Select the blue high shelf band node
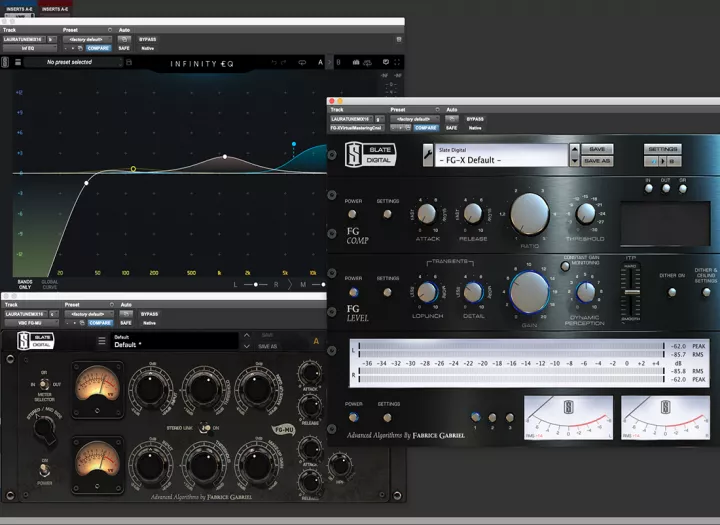Viewport: 720px width, 525px height. pos(294,144)
